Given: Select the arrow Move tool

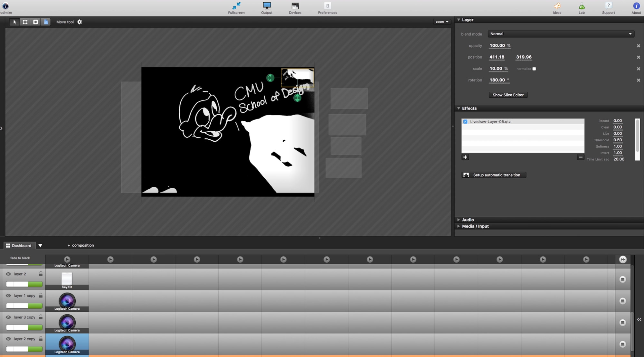Looking at the screenshot, I should pos(14,22).
